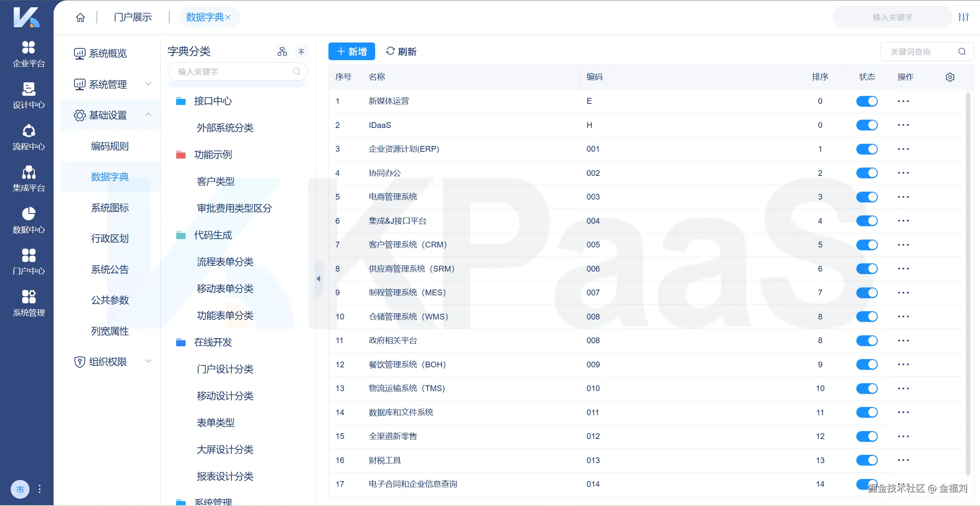Viewport: 980px width, 506px height.
Task: Click the tree view icon beside 字典分类
Action: click(282, 51)
